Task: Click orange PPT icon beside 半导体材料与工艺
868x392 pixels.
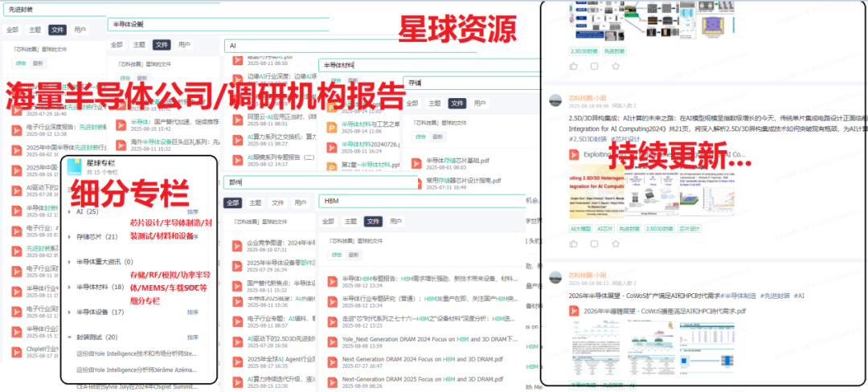Action: [x=332, y=128]
